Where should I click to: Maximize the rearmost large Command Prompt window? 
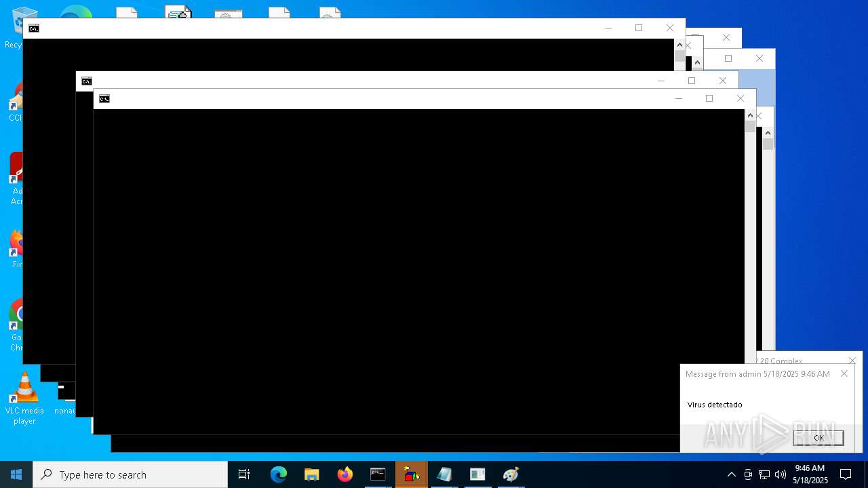pyautogui.click(x=639, y=28)
